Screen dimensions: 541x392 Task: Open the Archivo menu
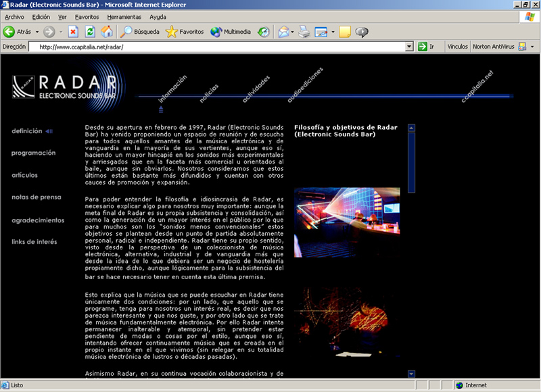click(x=14, y=17)
